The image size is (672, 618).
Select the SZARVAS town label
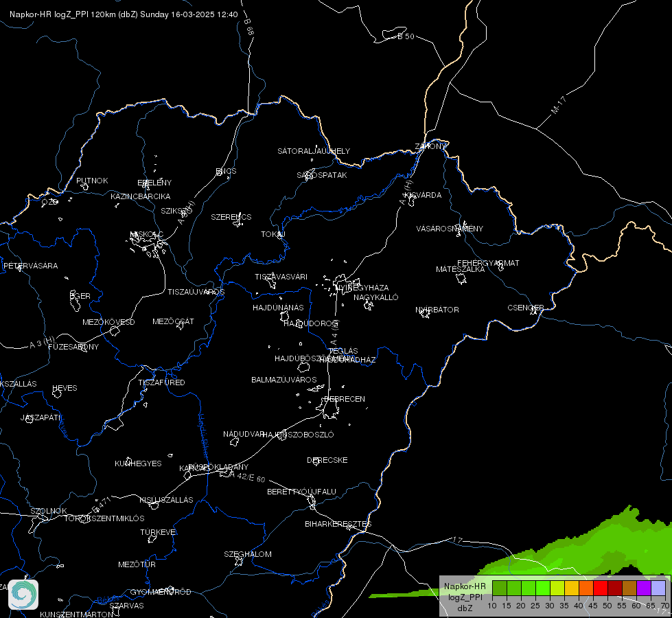(126, 606)
